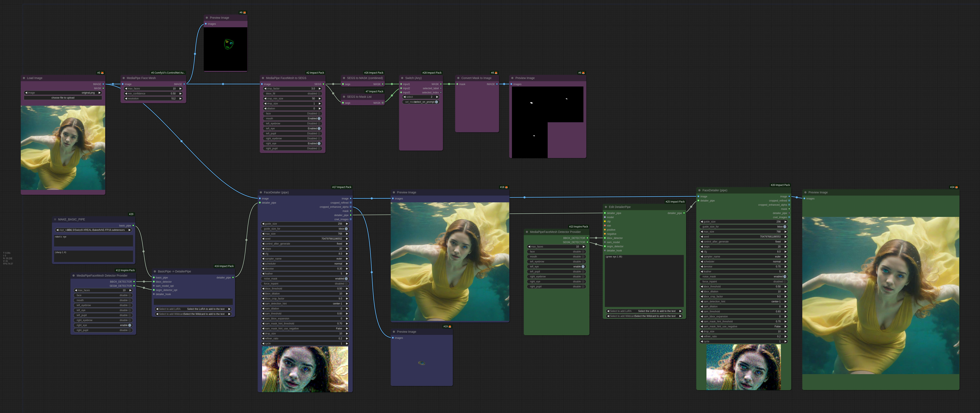Image resolution: width=980 pixels, height=413 pixels.
Task: Click fox badge icon next to #3 label
Action: pyautogui.click(x=102, y=73)
